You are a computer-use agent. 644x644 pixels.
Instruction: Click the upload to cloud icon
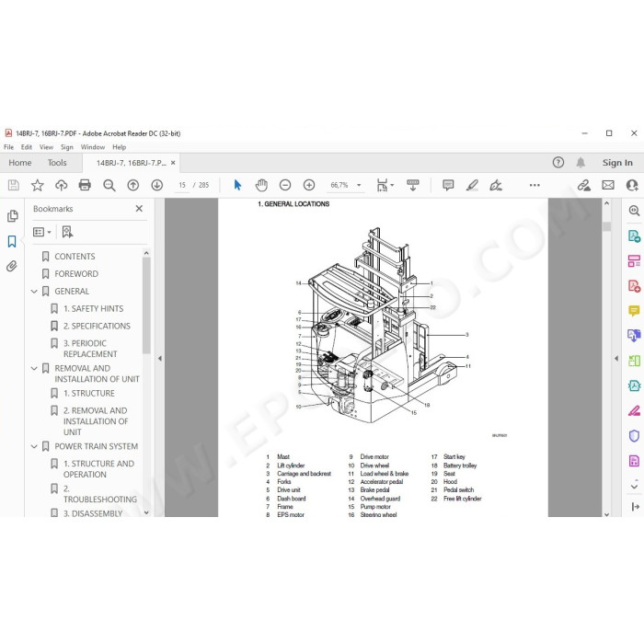(x=62, y=185)
